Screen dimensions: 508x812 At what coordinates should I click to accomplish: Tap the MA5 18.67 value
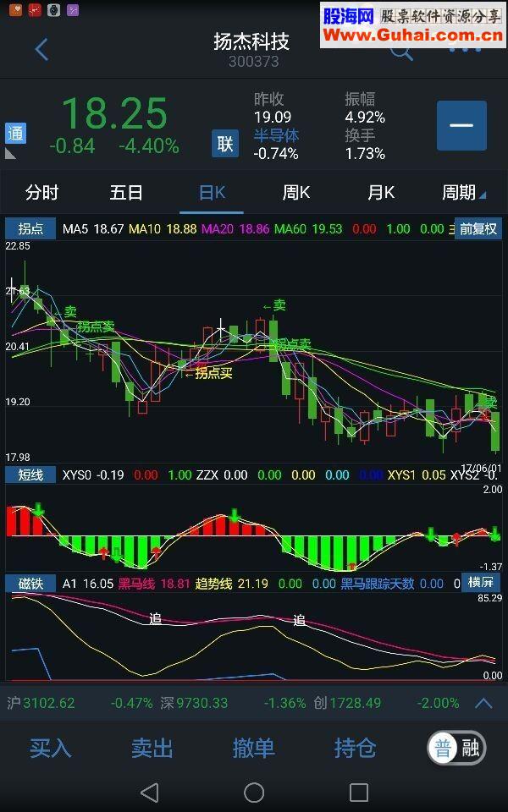tap(93, 229)
